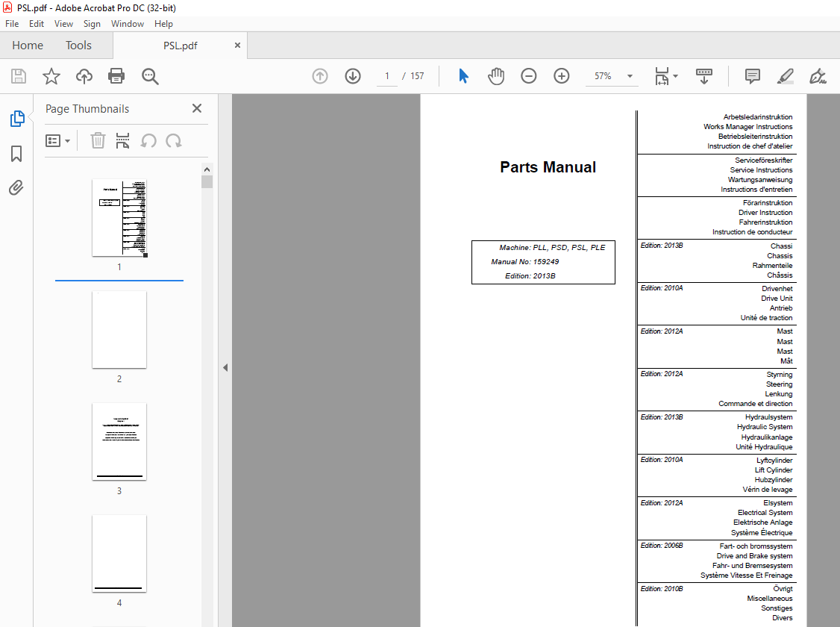Activate the Hand pan tool
The height and width of the screenshot is (627, 840).
[496, 76]
